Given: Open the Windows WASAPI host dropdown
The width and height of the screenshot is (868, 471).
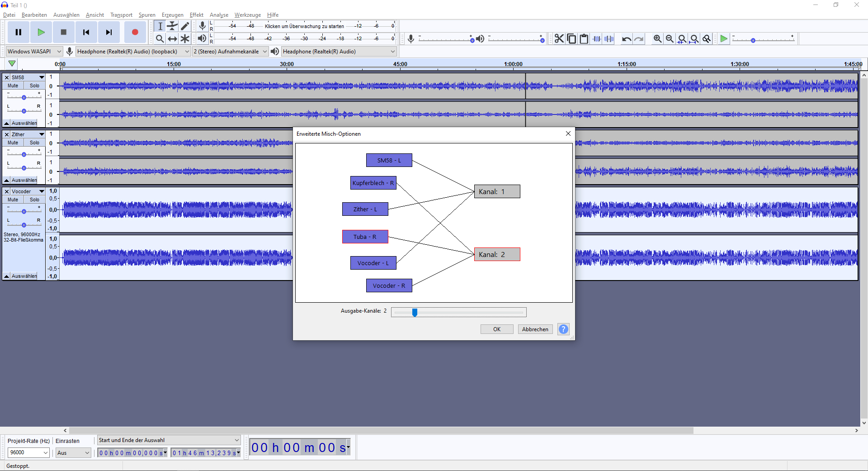Looking at the screenshot, I should click(34, 52).
